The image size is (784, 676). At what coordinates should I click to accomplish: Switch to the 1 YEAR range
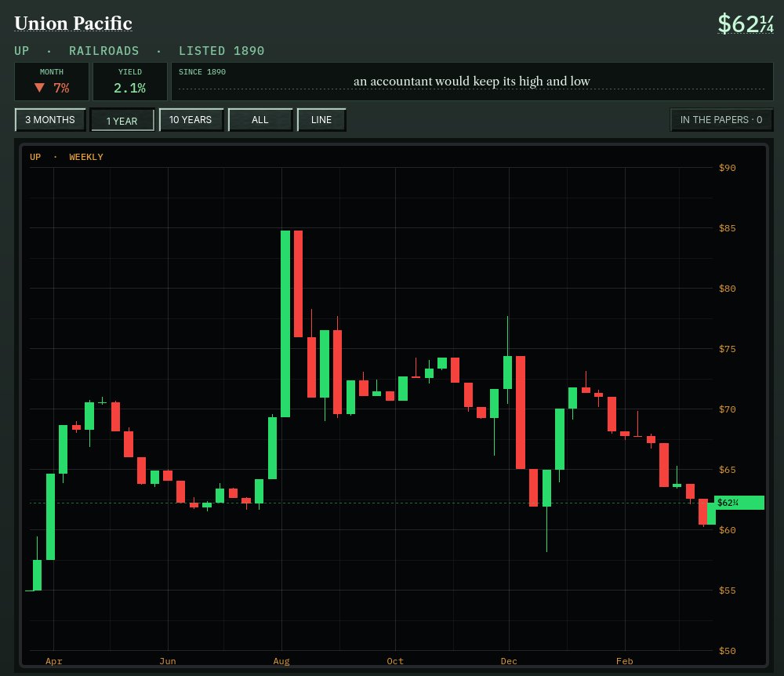[x=122, y=121]
